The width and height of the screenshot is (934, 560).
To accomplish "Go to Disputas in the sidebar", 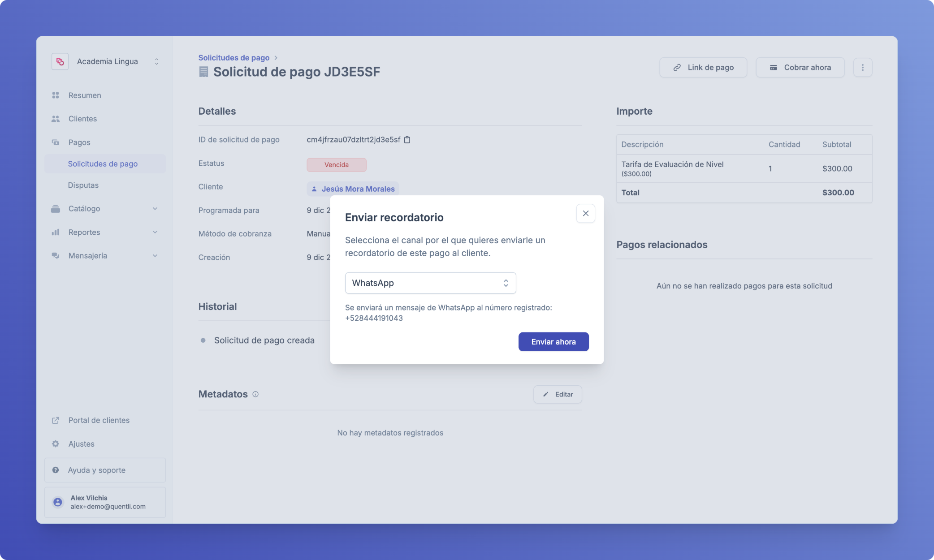I will (83, 185).
